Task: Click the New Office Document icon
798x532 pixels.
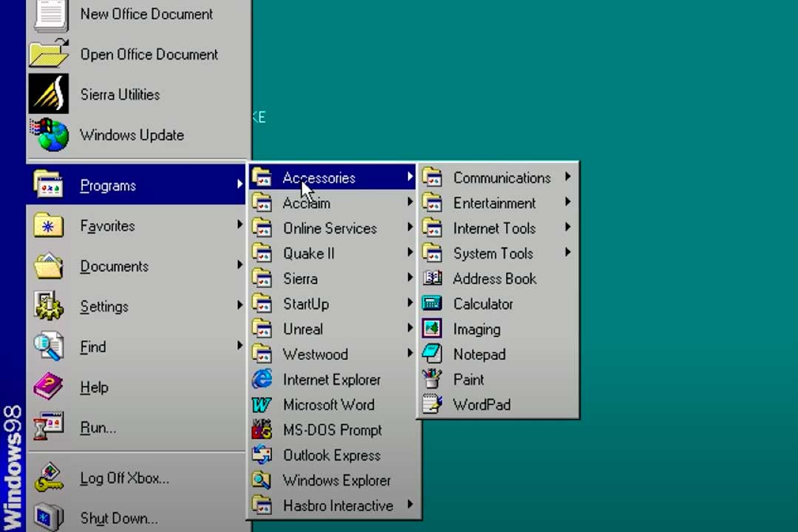Action: (50, 15)
